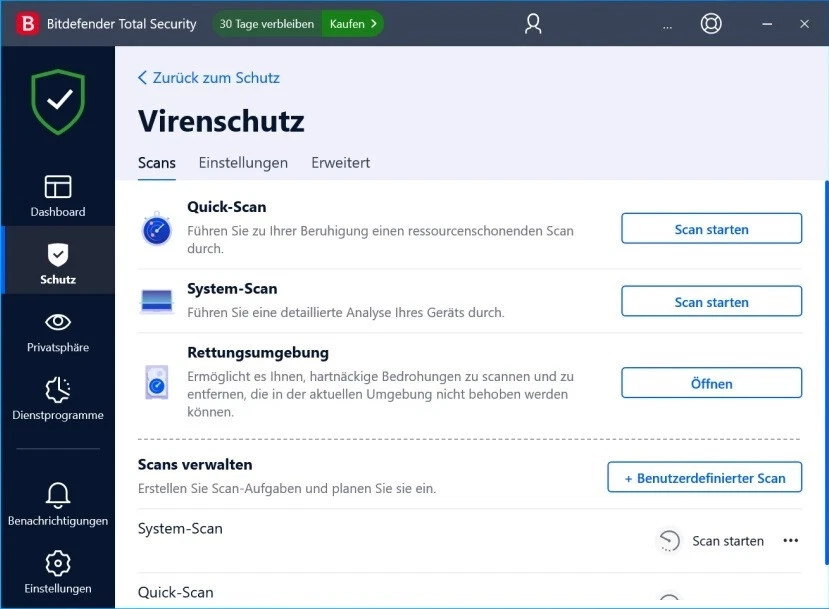Click the Quick-Scan stopwatch icon
829x609 pixels.
(156, 228)
